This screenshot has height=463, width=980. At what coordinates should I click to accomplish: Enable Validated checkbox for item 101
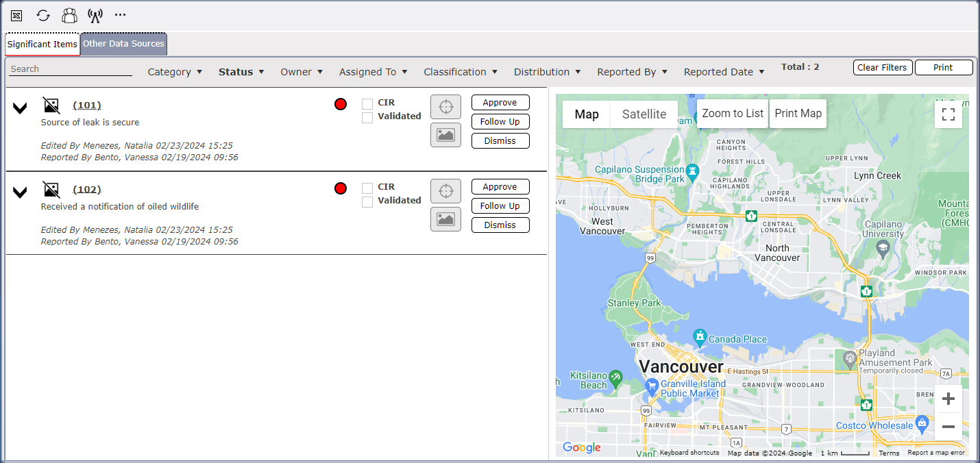pos(367,118)
